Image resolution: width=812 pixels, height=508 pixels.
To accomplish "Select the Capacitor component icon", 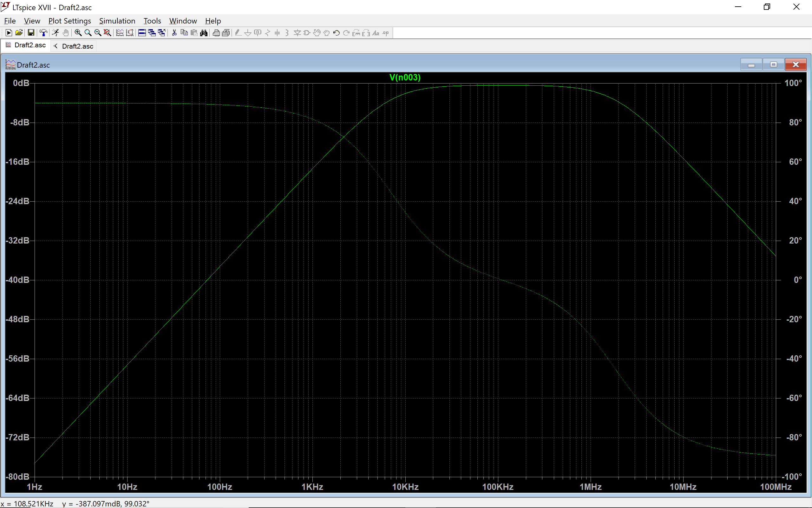I will click(x=277, y=33).
